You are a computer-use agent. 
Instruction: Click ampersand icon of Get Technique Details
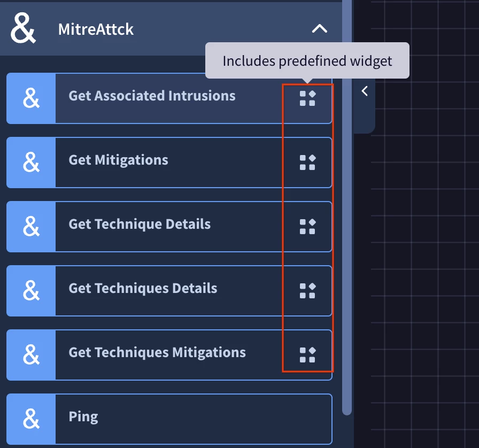[x=31, y=227]
